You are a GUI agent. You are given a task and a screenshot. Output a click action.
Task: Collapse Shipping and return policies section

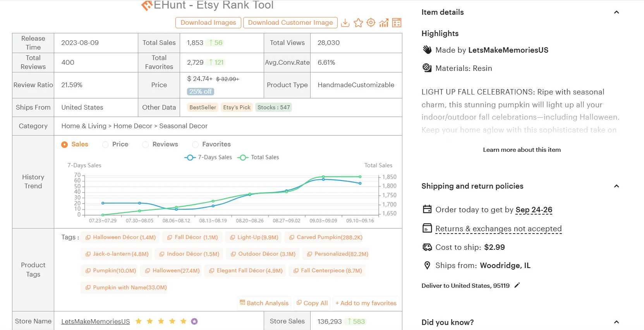[x=617, y=186]
